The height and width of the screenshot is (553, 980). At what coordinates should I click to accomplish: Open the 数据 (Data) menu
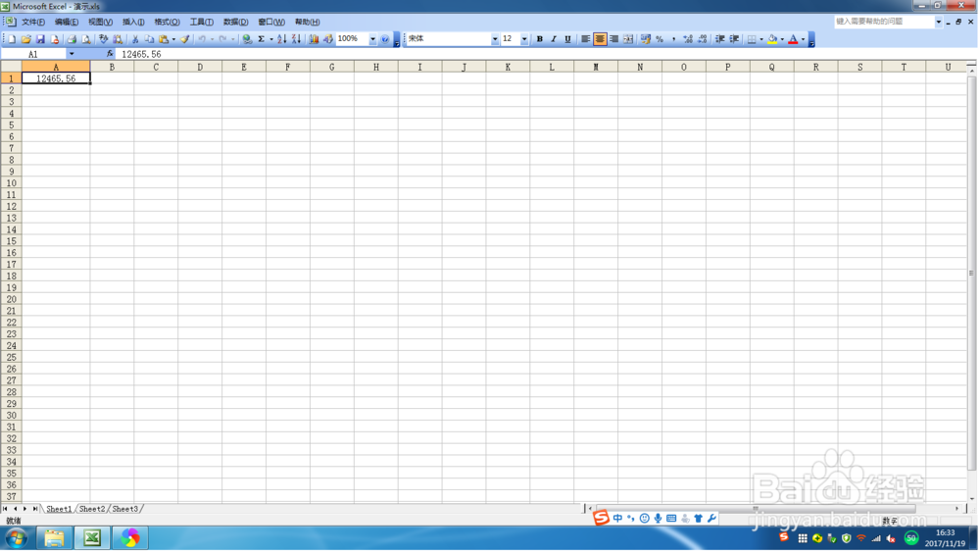pos(235,22)
